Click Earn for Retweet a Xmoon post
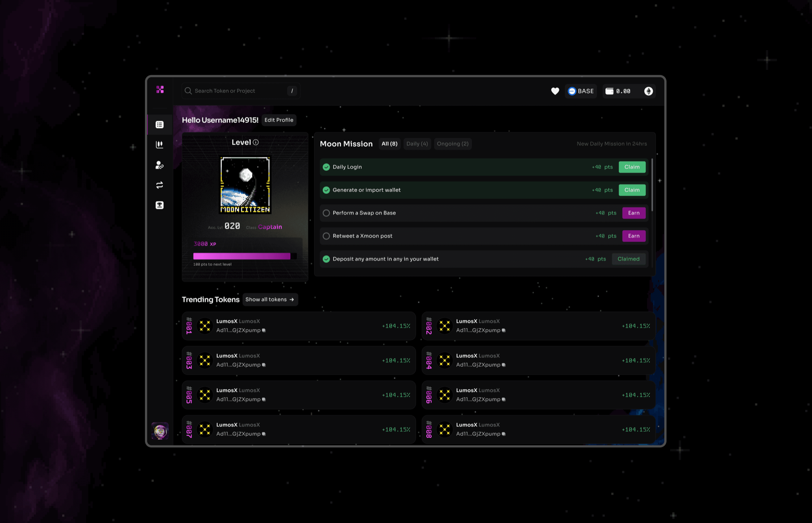 634,236
